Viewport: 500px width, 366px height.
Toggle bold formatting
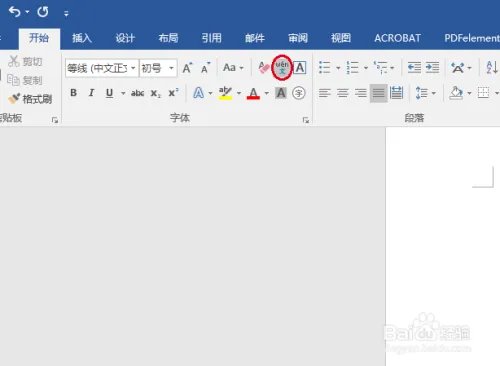tap(74, 93)
